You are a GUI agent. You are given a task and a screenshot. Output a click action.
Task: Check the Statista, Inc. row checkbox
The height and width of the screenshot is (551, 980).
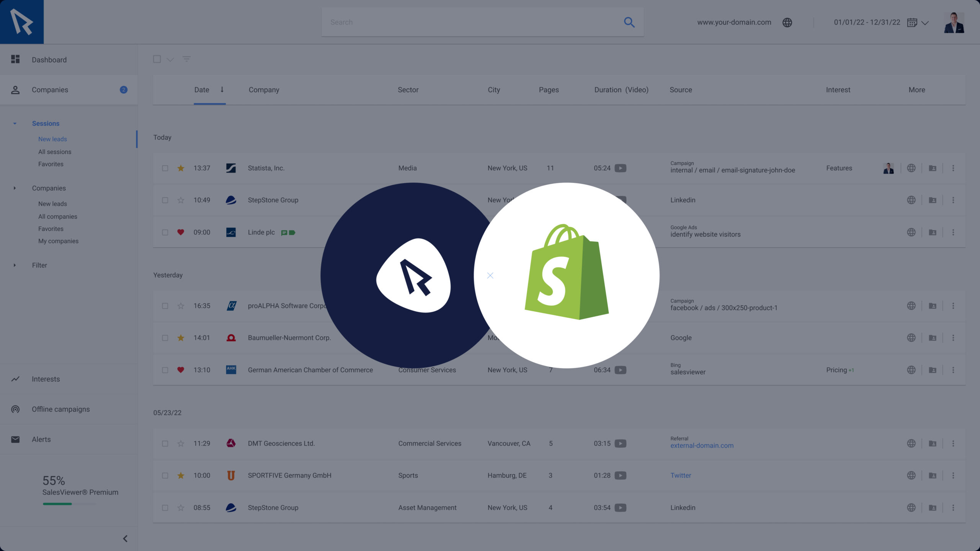tap(165, 168)
